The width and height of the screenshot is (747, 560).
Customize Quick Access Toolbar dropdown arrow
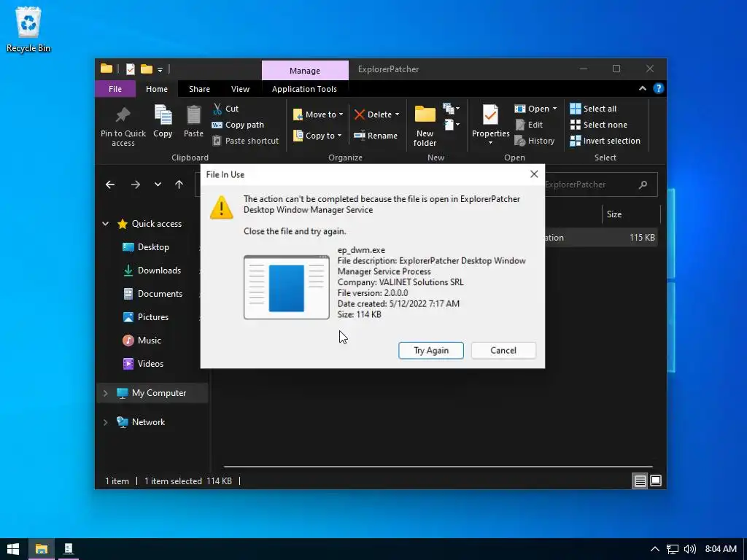pos(160,69)
